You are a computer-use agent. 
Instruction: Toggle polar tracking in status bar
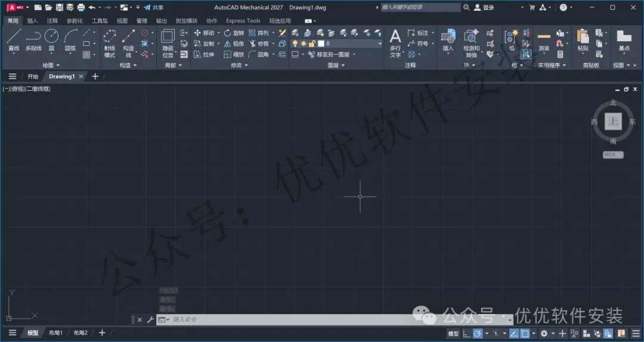tap(478, 334)
